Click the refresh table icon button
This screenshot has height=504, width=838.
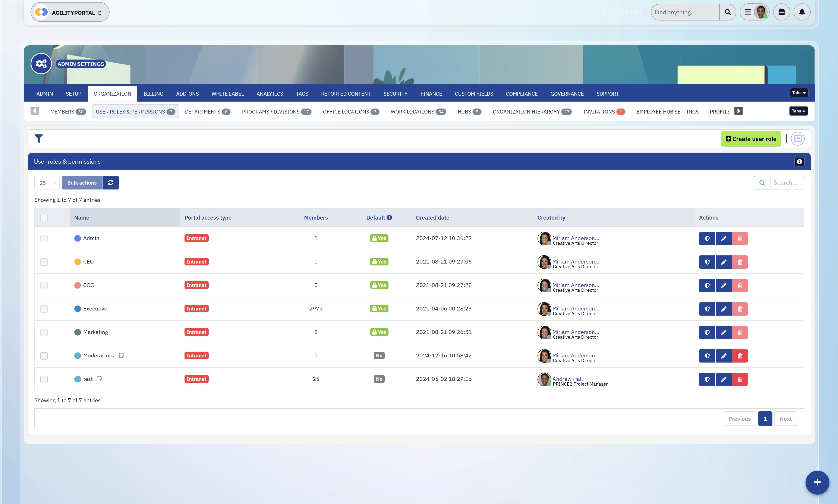110,183
